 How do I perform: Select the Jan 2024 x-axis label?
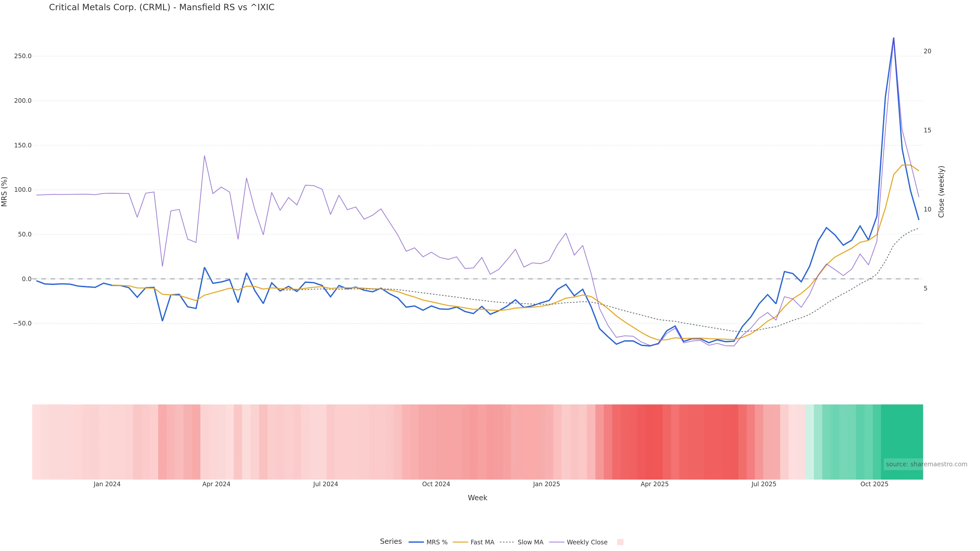coord(107,484)
